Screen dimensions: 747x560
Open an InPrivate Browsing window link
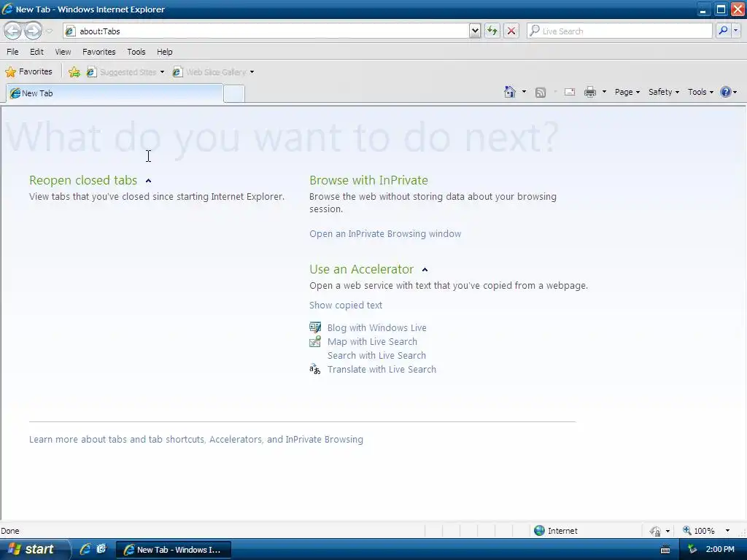(385, 234)
